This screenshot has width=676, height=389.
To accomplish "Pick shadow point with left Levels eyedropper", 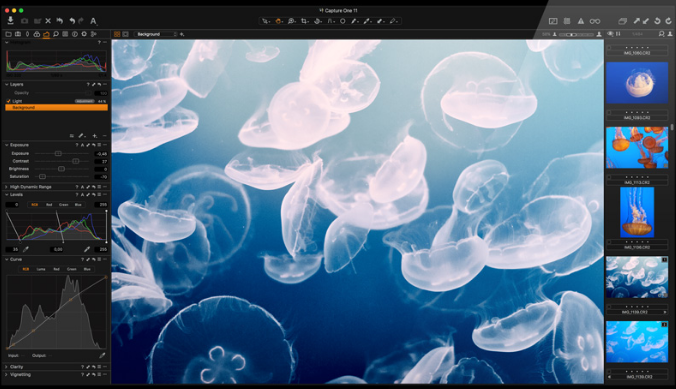I will [x=26, y=249].
